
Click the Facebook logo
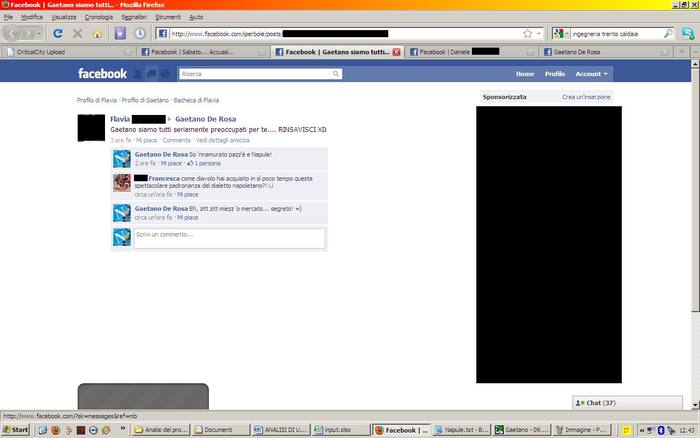tap(102, 74)
